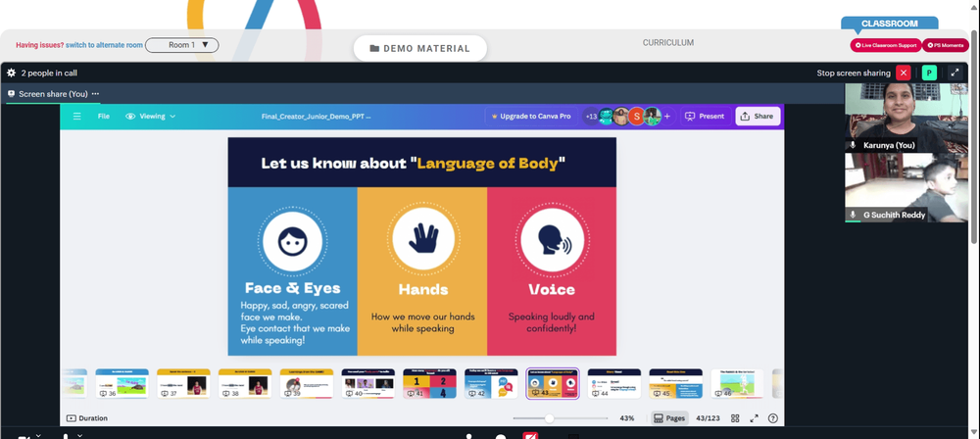Select the current slide thumbnail 43
980x439 pixels.
pyautogui.click(x=553, y=383)
